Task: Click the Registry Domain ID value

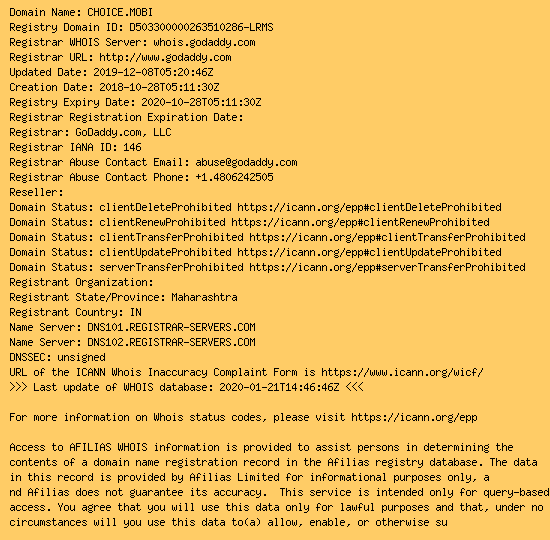Action: pos(201,27)
